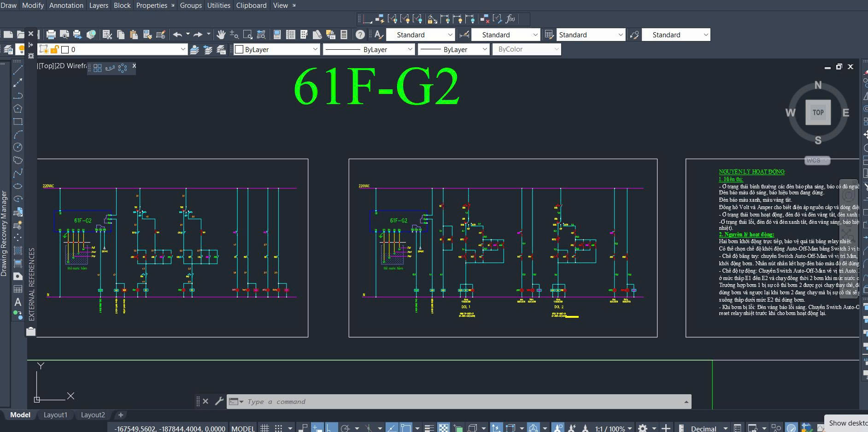
Task: Open the Standard text style dropdown
Action: click(420, 35)
